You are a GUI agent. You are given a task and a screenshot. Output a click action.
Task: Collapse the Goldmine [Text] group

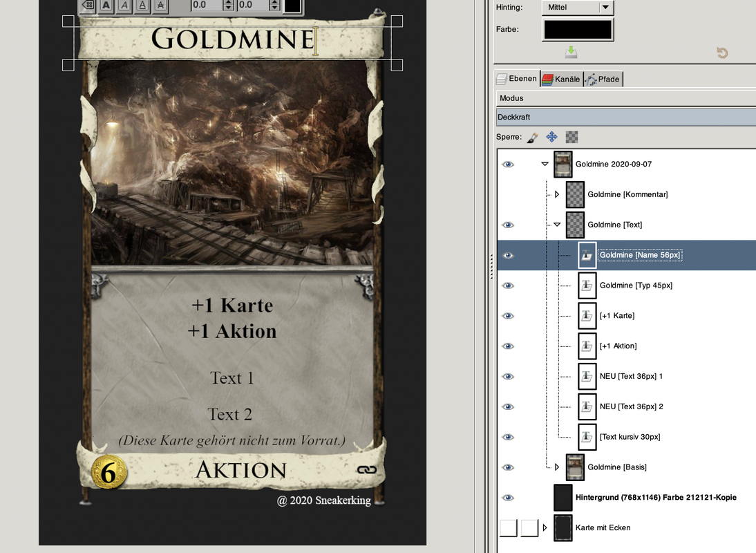tap(557, 225)
